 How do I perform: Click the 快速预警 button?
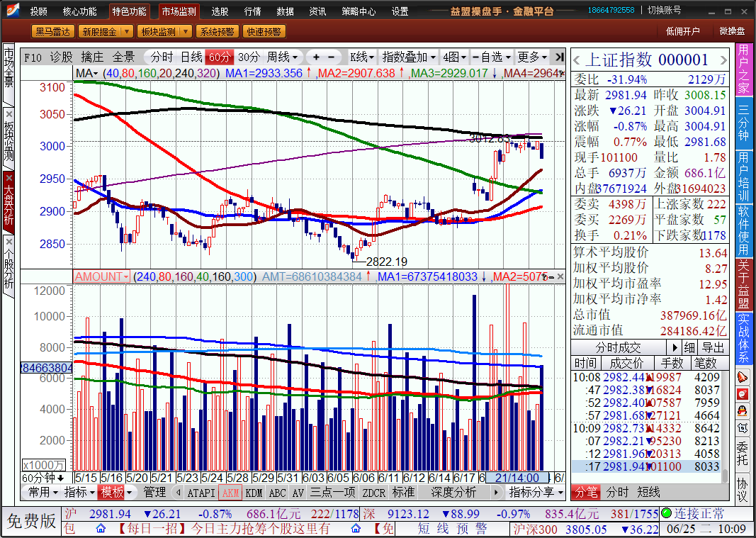[264, 32]
